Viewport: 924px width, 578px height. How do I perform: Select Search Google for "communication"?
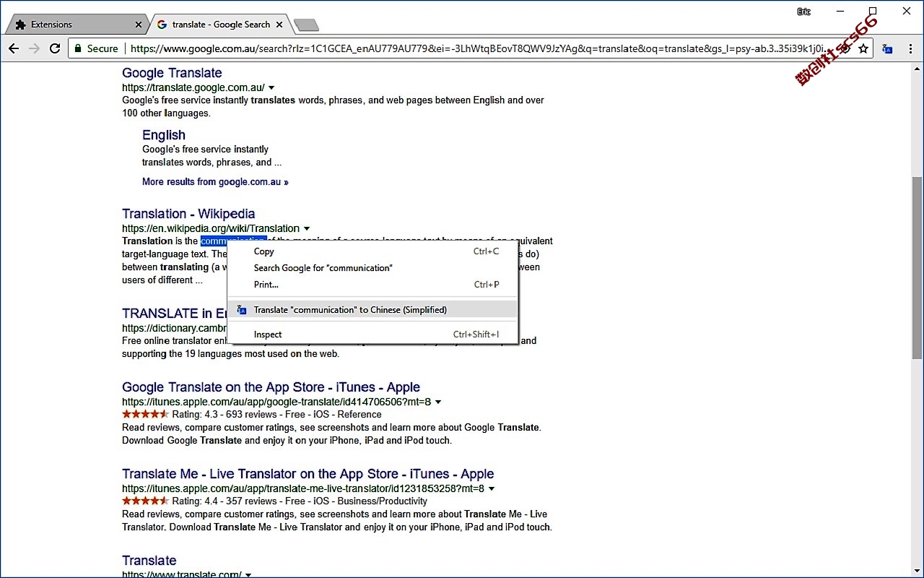pyautogui.click(x=372, y=268)
